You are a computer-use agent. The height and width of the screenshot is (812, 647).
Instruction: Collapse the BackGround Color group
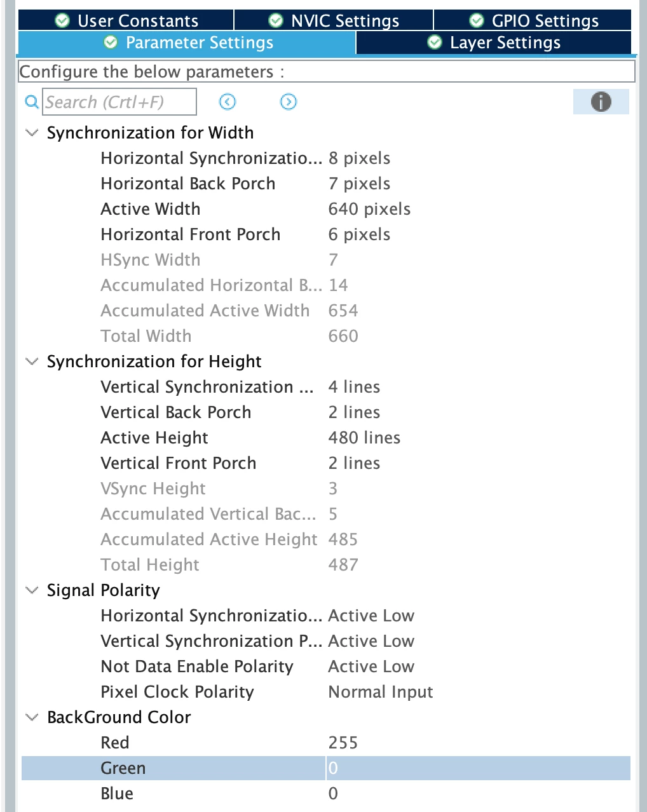pyautogui.click(x=32, y=717)
